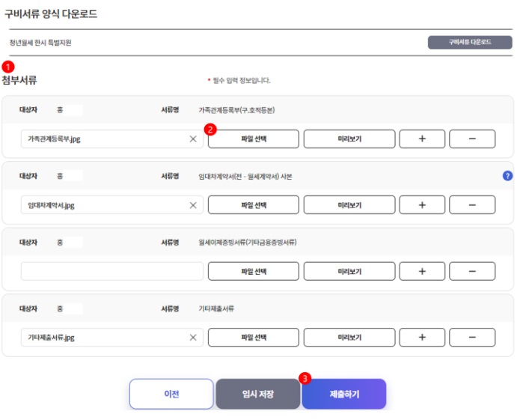This screenshot has width=523, height=420.
Task: Click the 임대차계약서(전·월세계약서) 사본 label
Action: click(245, 176)
